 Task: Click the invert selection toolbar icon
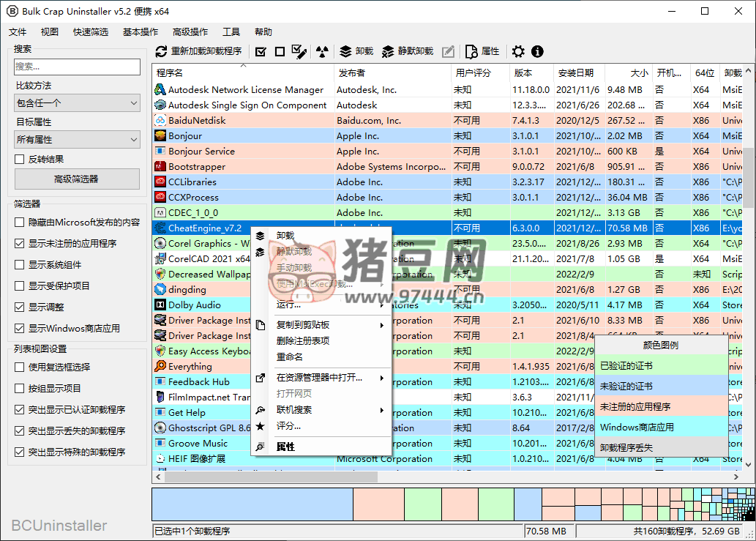pyautogui.click(x=299, y=51)
